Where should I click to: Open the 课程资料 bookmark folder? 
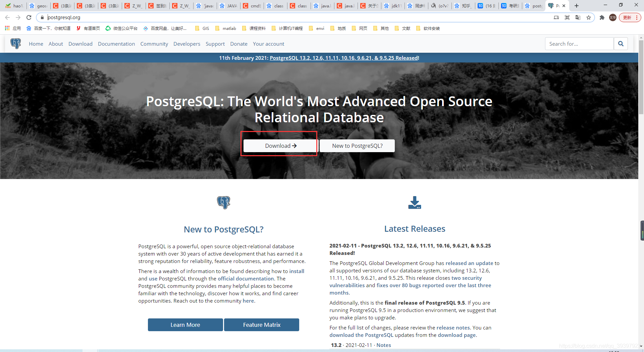click(254, 29)
